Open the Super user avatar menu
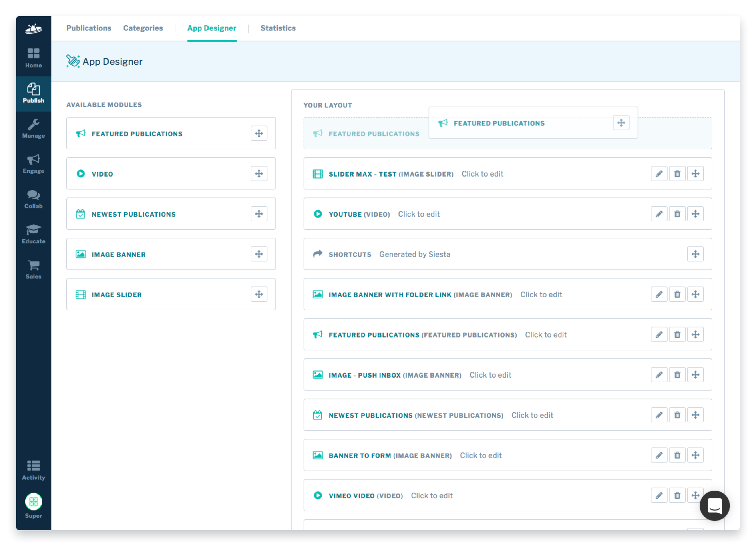The image size is (756, 547). 33,506
